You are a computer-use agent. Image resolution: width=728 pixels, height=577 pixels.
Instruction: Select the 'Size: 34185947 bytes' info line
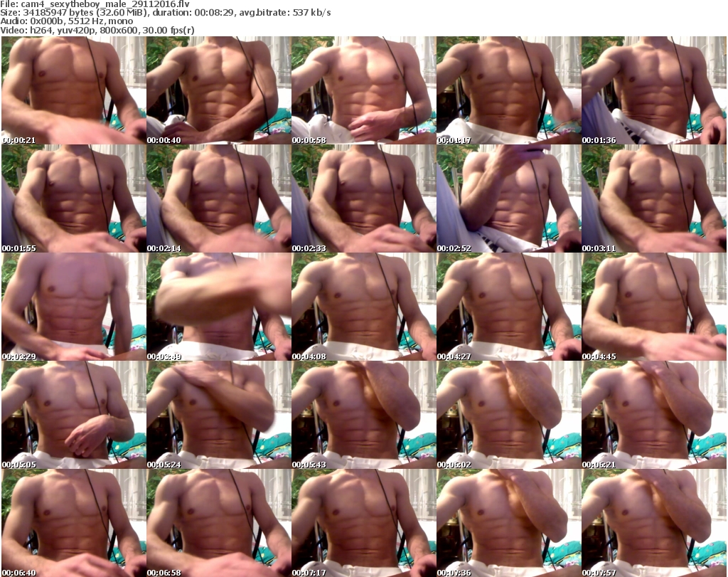(x=165, y=13)
